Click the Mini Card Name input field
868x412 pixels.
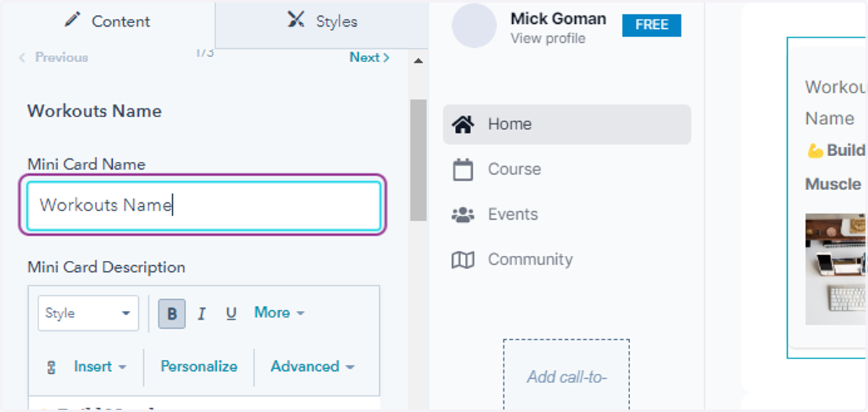[x=203, y=206]
